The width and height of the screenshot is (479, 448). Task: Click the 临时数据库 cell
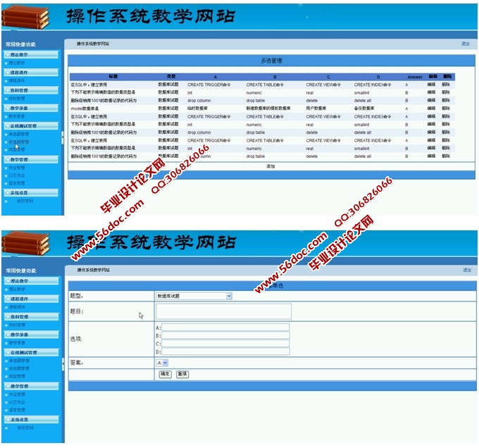coord(197,108)
